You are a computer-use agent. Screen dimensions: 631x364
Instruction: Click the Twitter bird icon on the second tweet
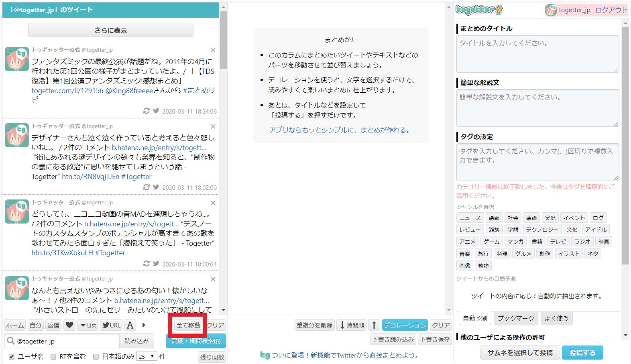[156, 187]
